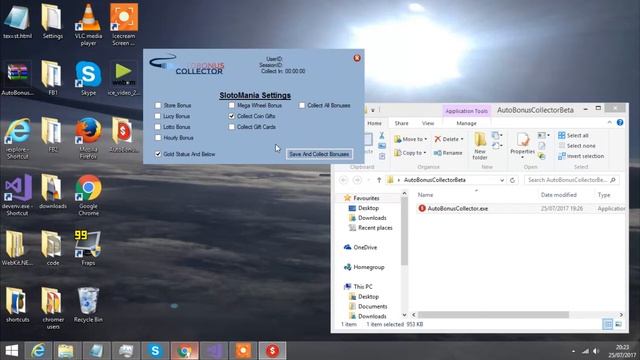Image resolution: width=640 pixels, height=360 pixels.
Task: Refresh the AutoBonusCollectorBeta folder view
Action: (513, 180)
